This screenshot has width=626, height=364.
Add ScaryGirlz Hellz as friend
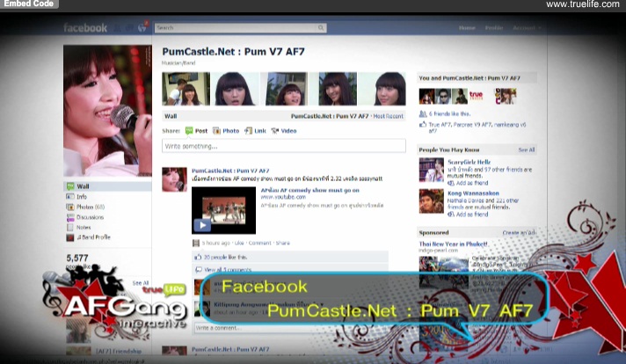[x=472, y=183]
